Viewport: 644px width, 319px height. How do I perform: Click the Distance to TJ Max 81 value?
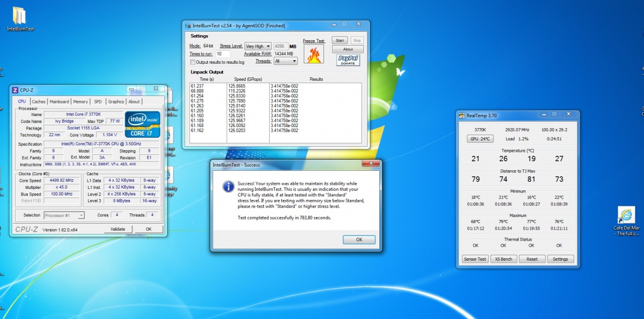[x=531, y=179]
